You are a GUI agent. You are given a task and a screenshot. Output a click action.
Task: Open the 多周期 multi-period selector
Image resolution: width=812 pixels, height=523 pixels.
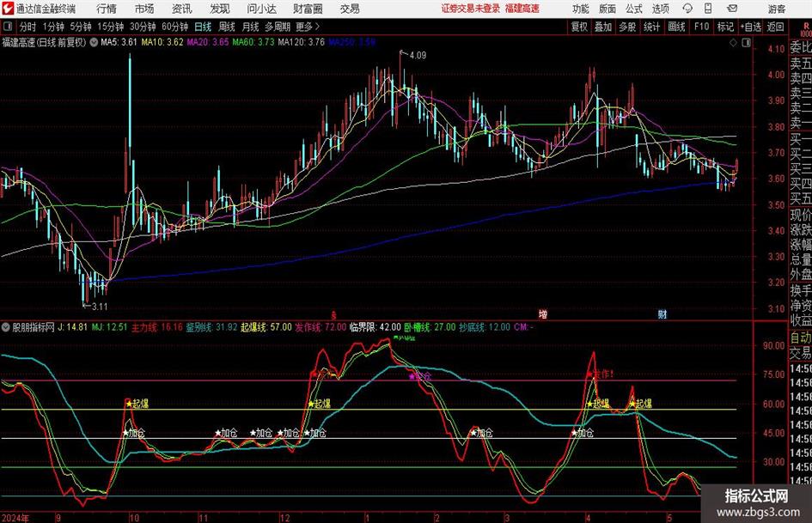(x=276, y=27)
